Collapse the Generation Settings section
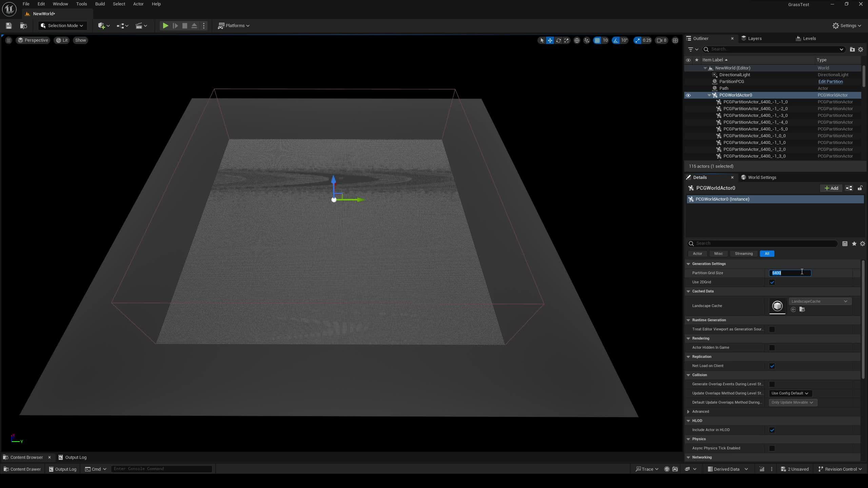The image size is (868, 488). pyautogui.click(x=688, y=263)
